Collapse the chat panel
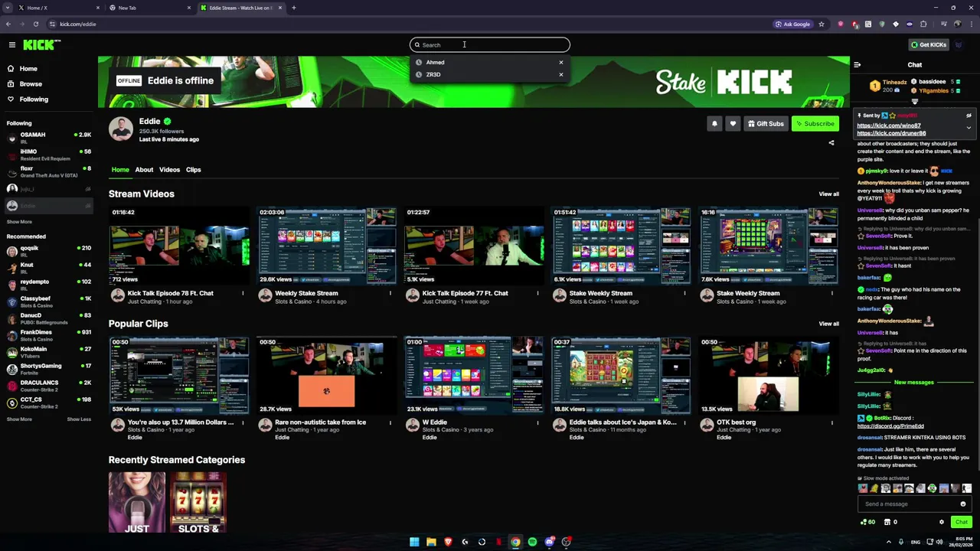The width and height of the screenshot is (980, 551). click(x=857, y=65)
